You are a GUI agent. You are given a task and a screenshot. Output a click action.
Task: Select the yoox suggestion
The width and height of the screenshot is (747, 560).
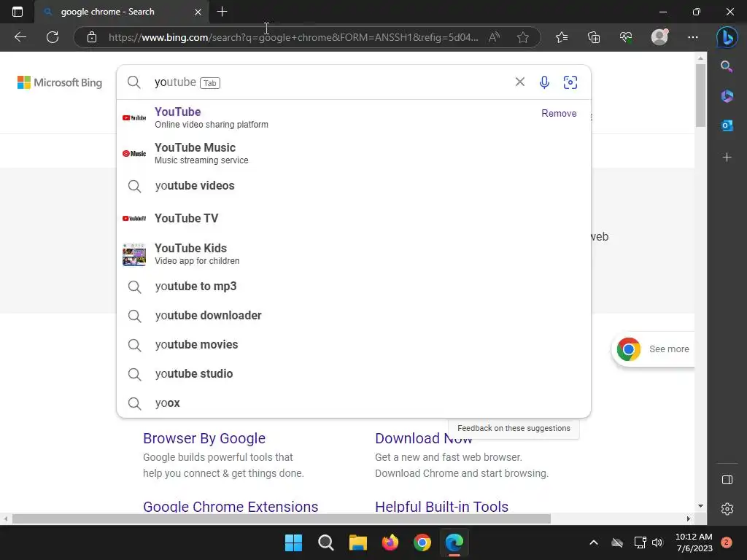[x=354, y=402]
